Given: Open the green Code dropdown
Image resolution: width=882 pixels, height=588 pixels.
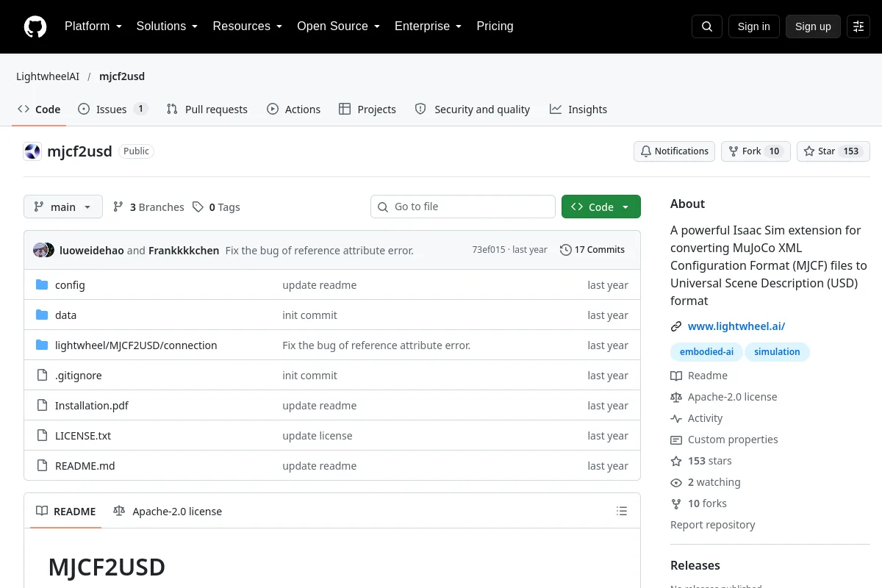Looking at the screenshot, I should pyautogui.click(x=601, y=207).
